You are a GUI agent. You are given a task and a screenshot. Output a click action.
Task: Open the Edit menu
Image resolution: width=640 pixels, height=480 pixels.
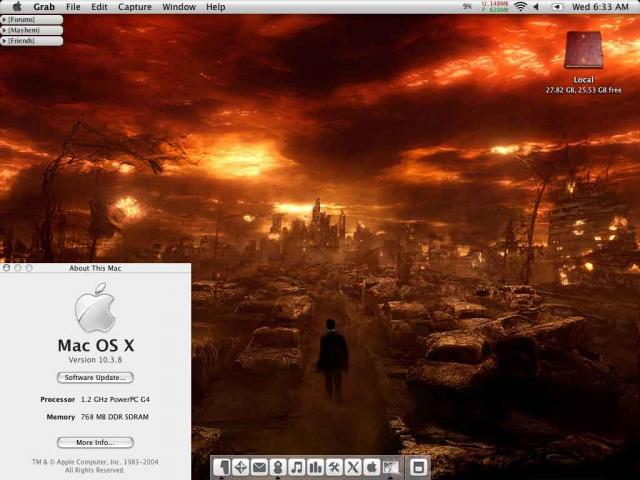pos(99,7)
